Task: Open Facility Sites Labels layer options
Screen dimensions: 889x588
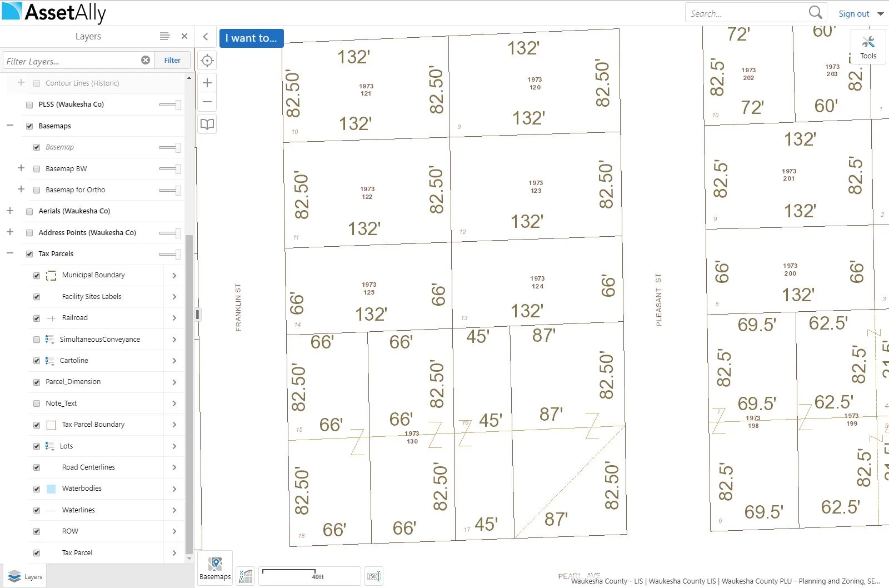Action: [x=174, y=297]
